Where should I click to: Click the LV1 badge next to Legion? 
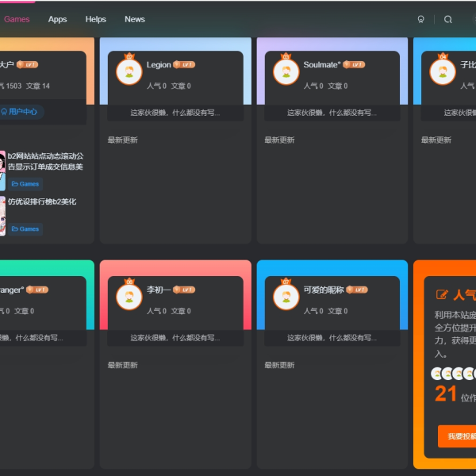184,65
